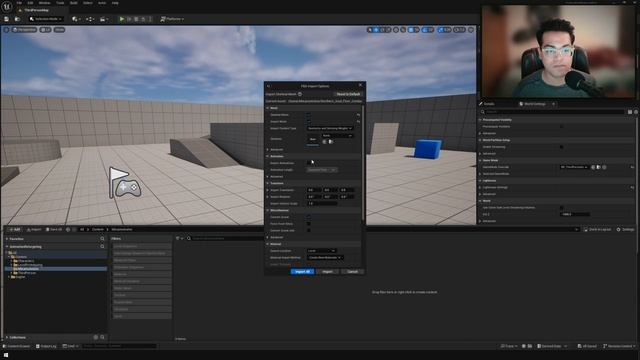
Task: Open Import Content Type dropdown
Action: click(x=330, y=128)
